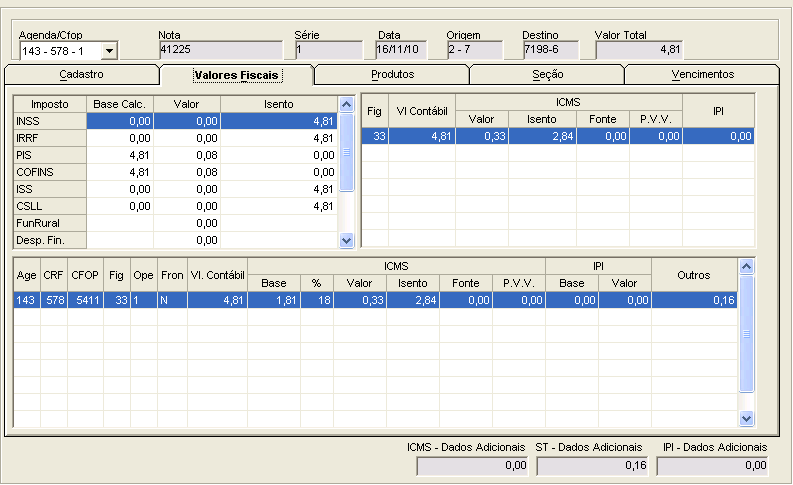Click COFINS Base Calc. cell 4,81
The image size is (793, 485).
(x=120, y=172)
